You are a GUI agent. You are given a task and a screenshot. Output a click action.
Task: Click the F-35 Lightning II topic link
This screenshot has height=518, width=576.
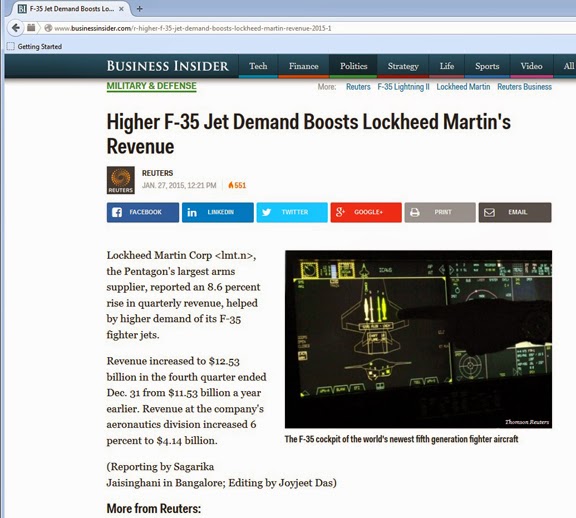click(x=403, y=87)
